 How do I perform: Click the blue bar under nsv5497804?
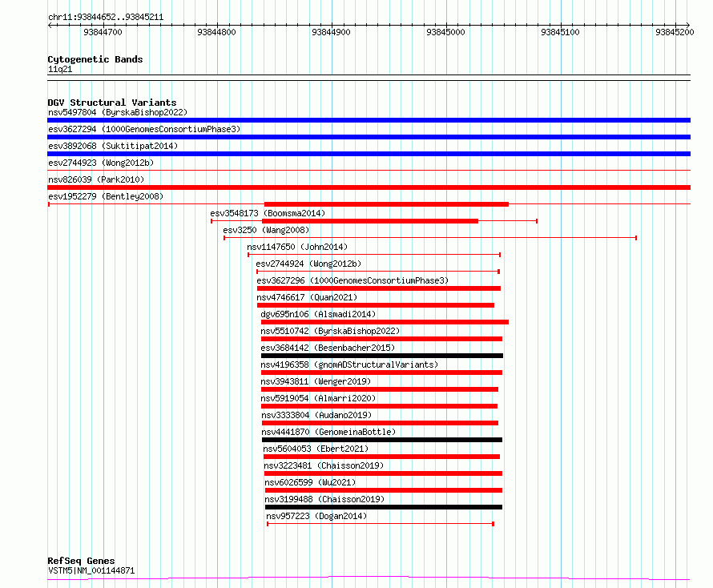(x=369, y=120)
